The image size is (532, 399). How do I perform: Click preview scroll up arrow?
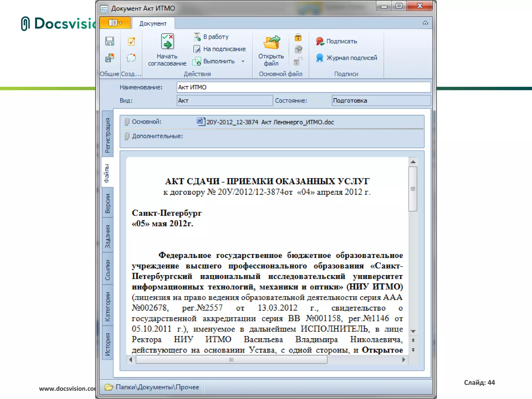[x=413, y=162]
